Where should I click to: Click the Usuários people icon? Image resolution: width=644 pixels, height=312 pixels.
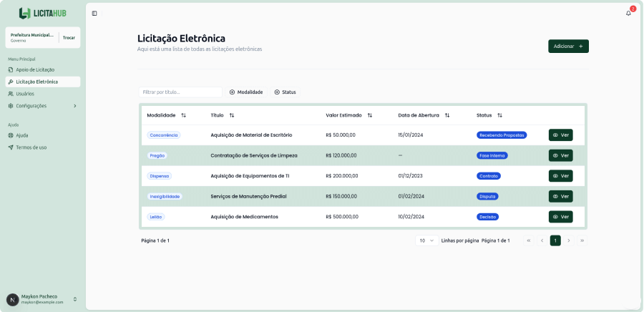click(x=11, y=94)
